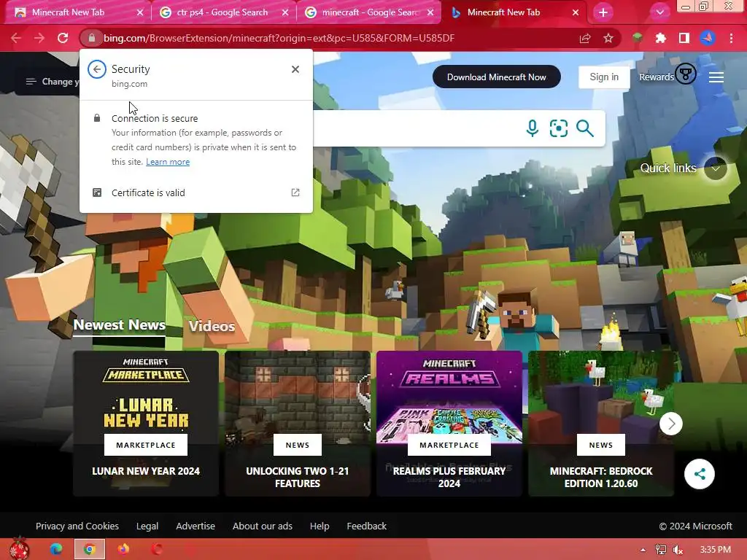The height and width of the screenshot is (560, 747).
Task: Select the Newest News tab
Action: coord(119,324)
